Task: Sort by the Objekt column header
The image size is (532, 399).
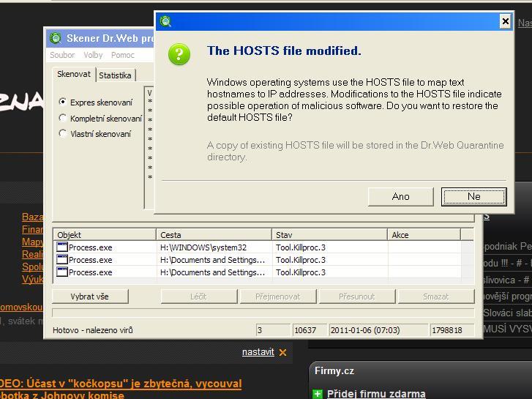Action: tap(105, 235)
